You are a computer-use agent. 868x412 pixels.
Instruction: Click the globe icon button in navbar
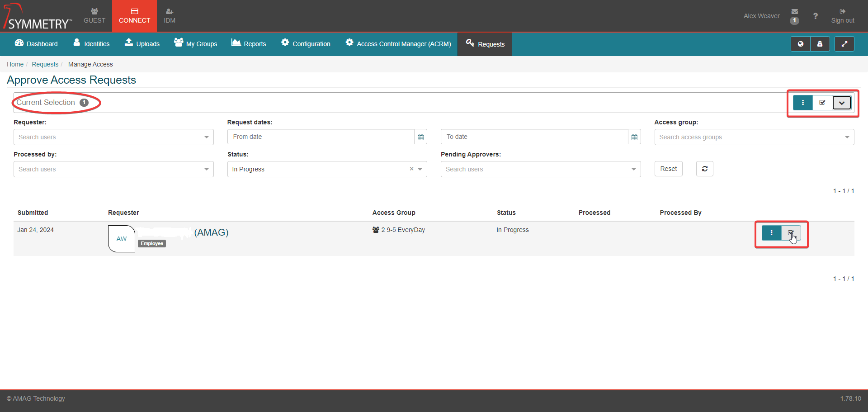800,44
